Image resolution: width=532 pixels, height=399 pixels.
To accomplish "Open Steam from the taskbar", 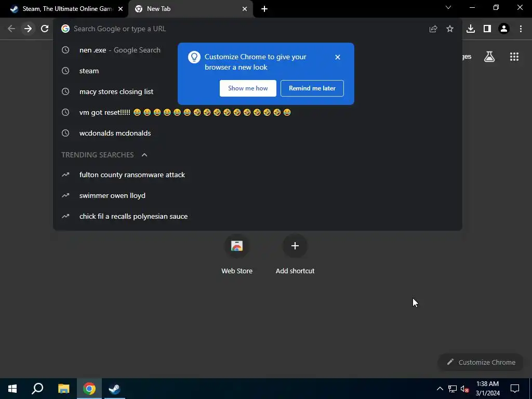I will click(x=115, y=389).
